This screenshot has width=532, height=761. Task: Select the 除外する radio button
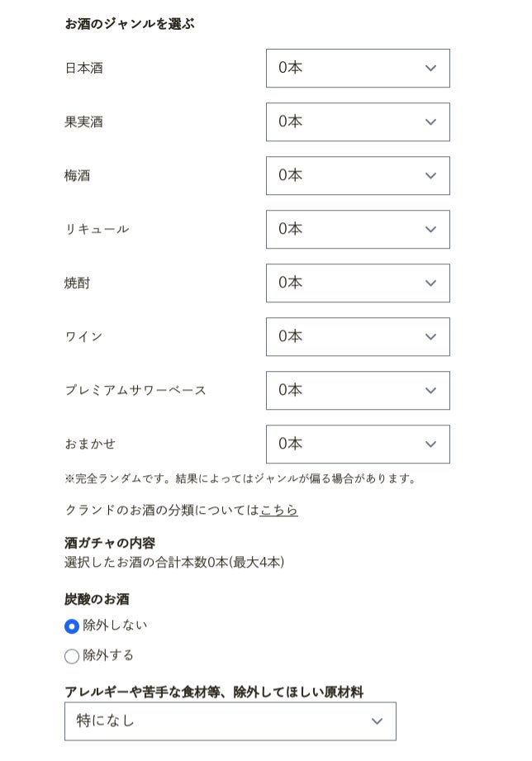72,656
